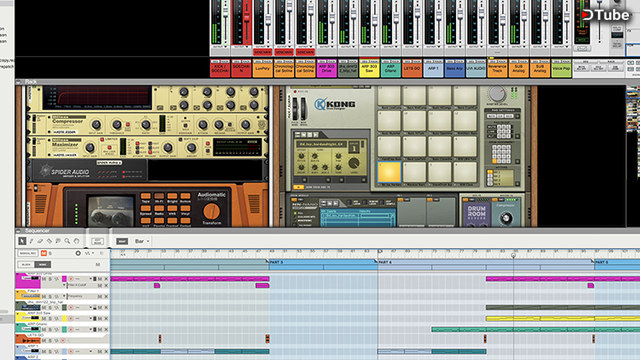Delete the ARP 303 Drive track lane X
Image resolution: width=640 pixels, height=360 pixels.
tap(106, 279)
